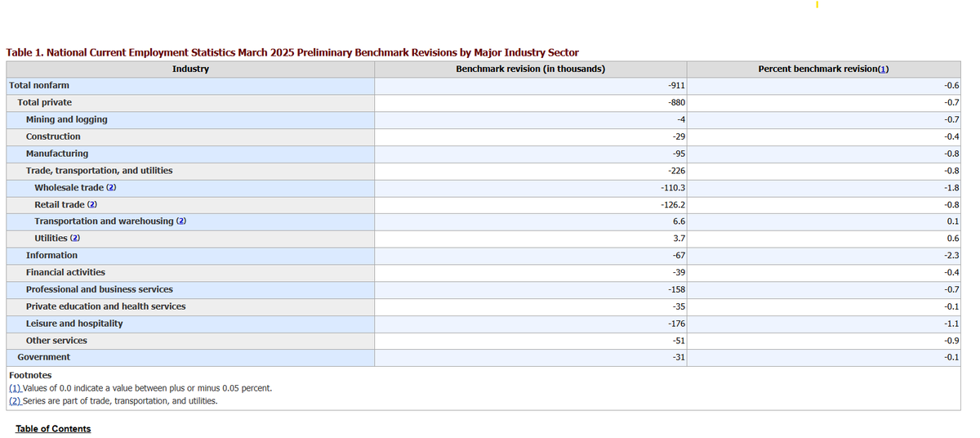Click the -2.3 percent for Information
The width and height of the screenshot is (980, 438).
951,256
